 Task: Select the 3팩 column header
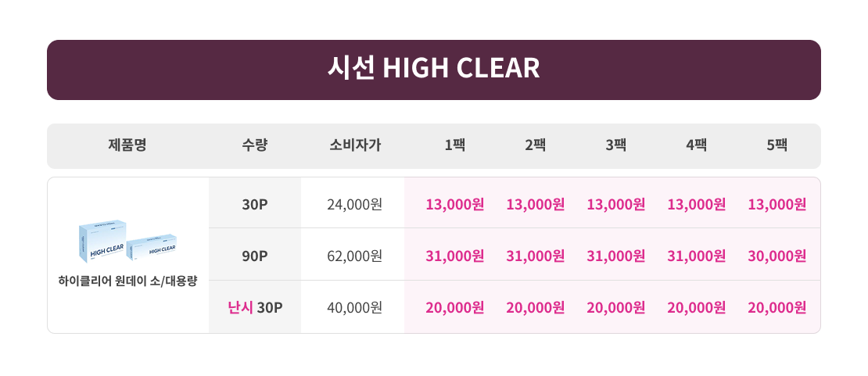(x=615, y=145)
